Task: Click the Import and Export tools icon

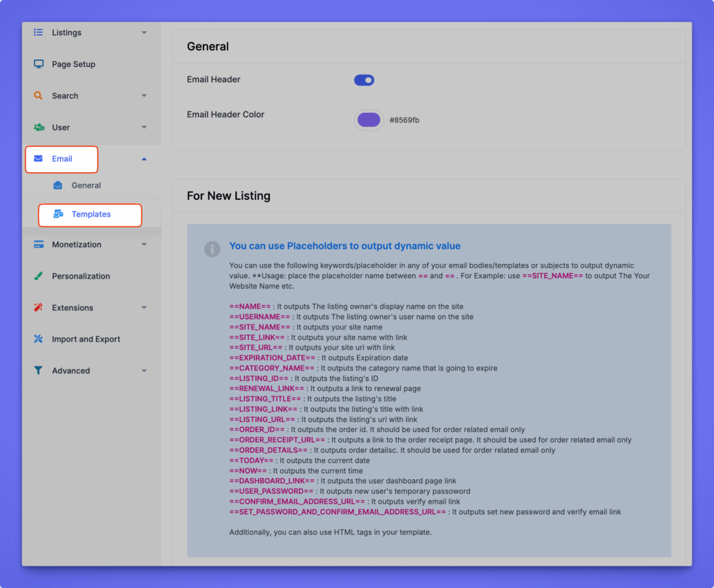Action: [38, 339]
